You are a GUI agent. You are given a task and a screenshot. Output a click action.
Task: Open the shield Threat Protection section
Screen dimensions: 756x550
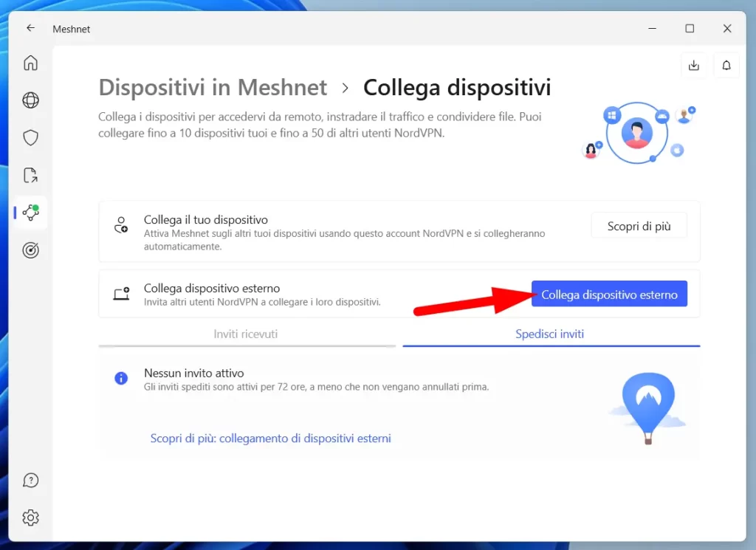(x=30, y=138)
